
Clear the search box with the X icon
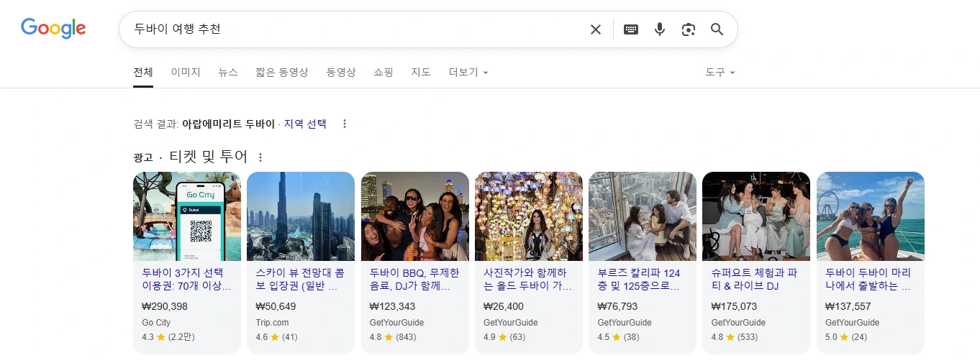tap(596, 29)
